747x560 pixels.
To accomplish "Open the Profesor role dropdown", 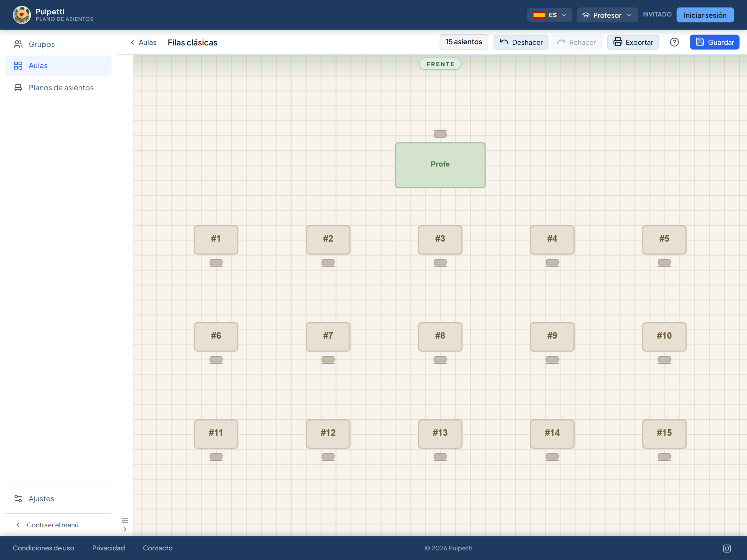I will point(607,15).
